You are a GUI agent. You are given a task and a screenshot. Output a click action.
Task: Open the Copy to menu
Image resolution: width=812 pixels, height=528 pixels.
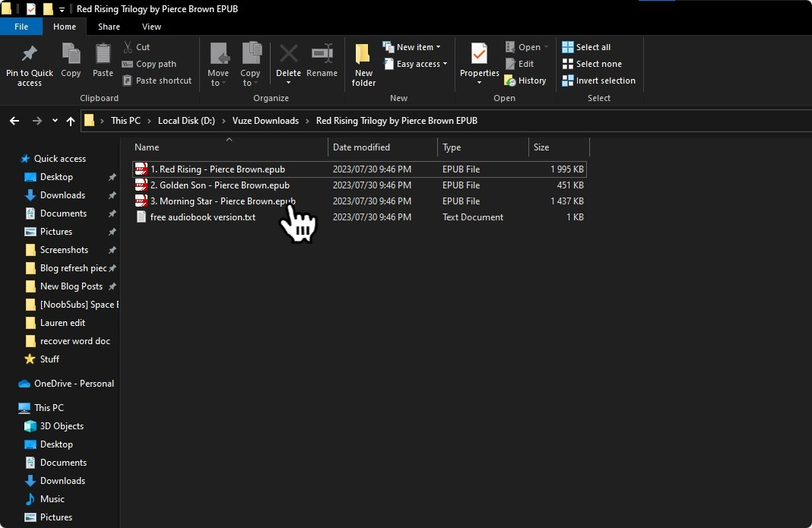tap(250, 64)
